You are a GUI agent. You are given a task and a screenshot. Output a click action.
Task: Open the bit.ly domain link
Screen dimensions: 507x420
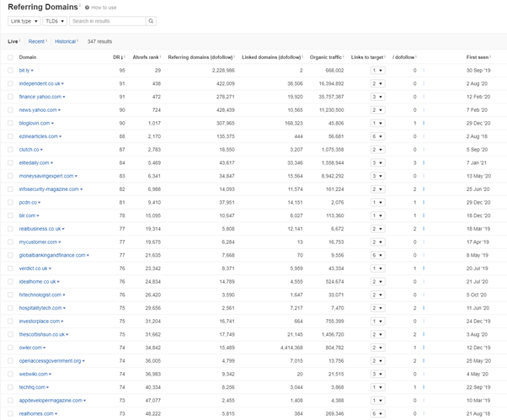pyautogui.click(x=24, y=71)
